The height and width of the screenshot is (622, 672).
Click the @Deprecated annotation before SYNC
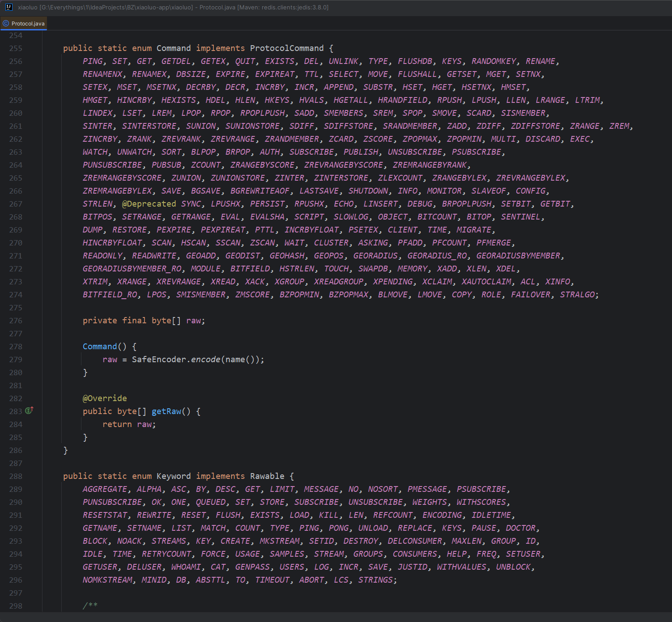point(149,204)
